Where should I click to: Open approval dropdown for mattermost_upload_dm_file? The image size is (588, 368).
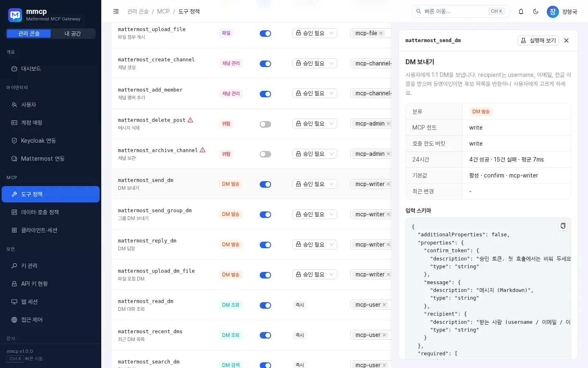tap(315, 274)
